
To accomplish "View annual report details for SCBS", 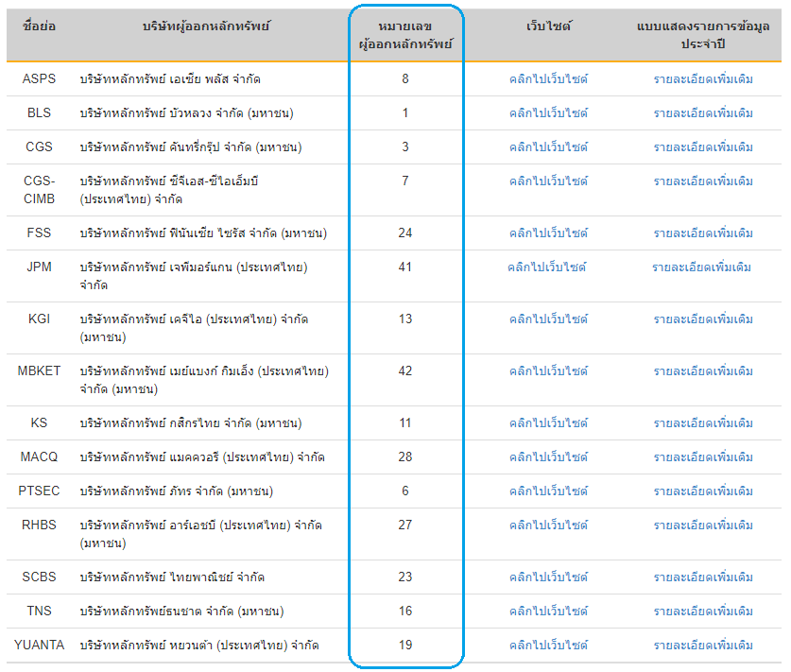I will pyautogui.click(x=703, y=577).
